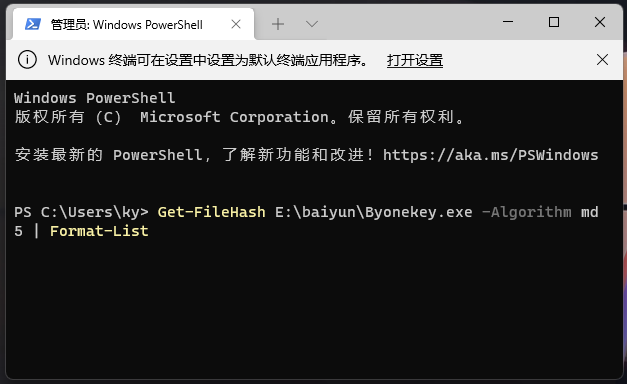The width and height of the screenshot is (627, 384).
Task: Click the PowerShell icon on the tab
Action: pyautogui.click(x=33, y=24)
